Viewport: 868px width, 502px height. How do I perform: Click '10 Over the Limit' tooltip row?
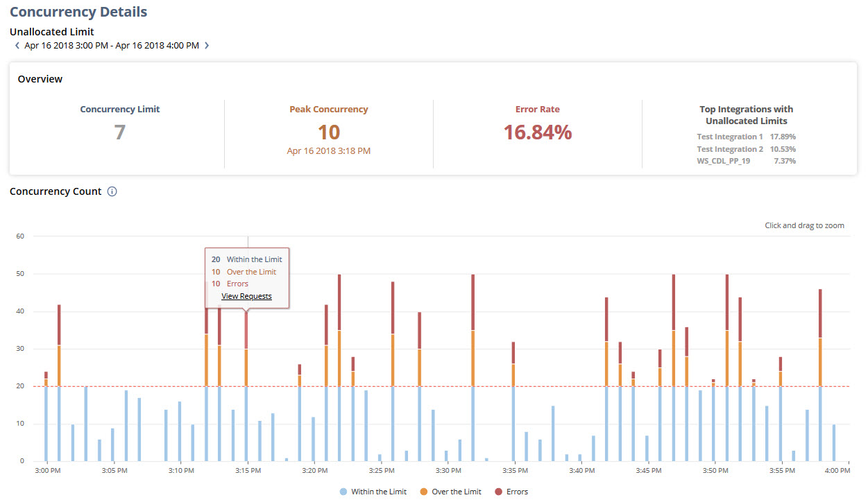coord(244,272)
